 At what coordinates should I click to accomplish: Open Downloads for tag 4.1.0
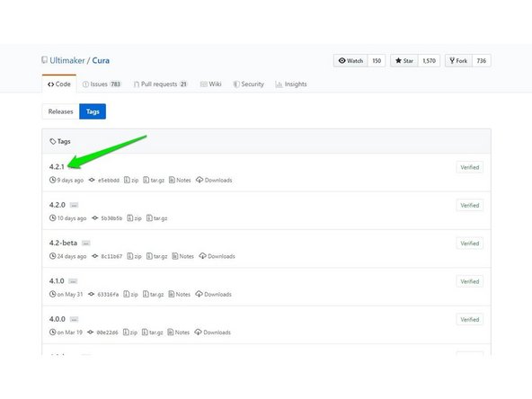tap(213, 294)
